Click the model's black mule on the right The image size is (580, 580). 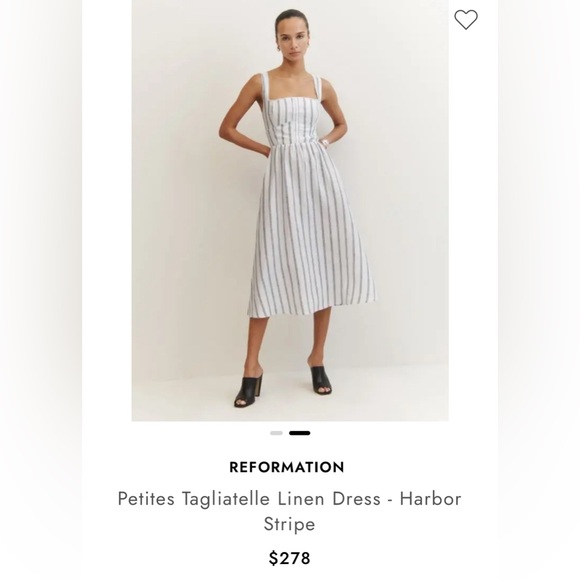(321, 380)
